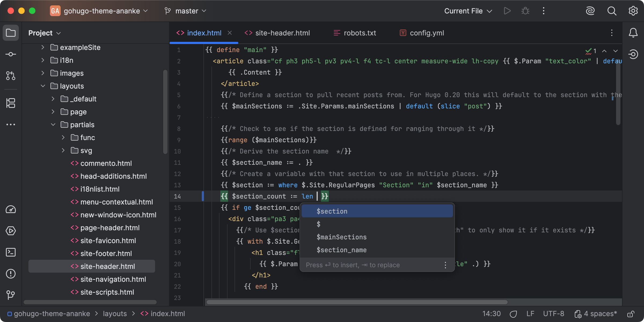
Task: Expand the func folder
Action: (63, 137)
